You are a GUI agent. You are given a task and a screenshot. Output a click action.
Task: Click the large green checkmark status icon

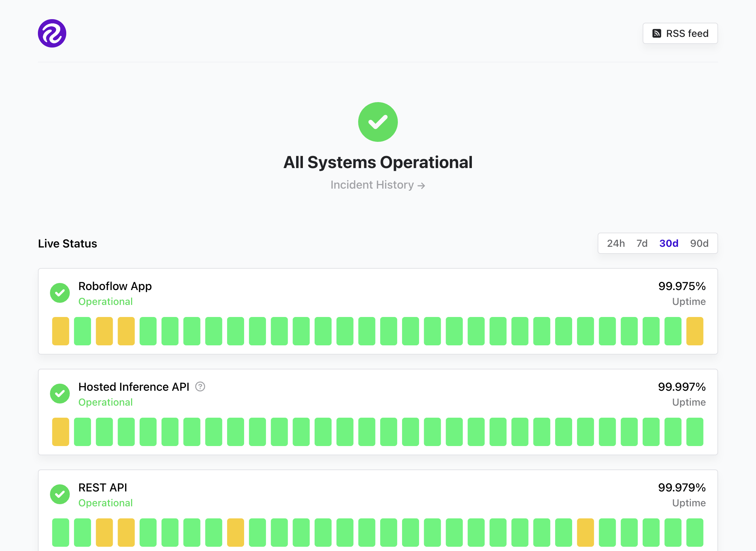pyautogui.click(x=378, y=122)
